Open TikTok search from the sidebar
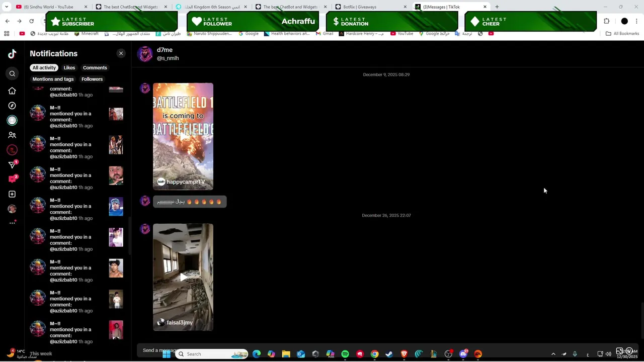This screenshot has width=644, height=362. coord(12,74)
